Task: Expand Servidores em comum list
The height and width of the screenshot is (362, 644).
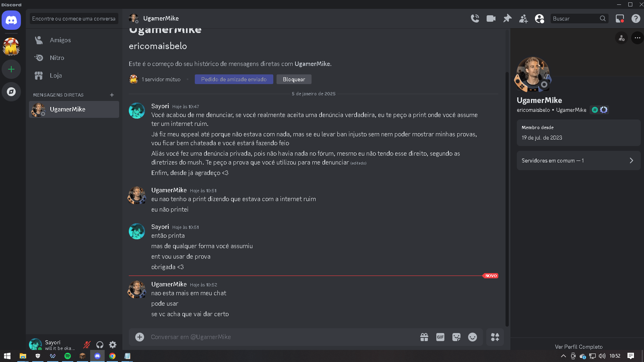Action: [x=578, y=160]
